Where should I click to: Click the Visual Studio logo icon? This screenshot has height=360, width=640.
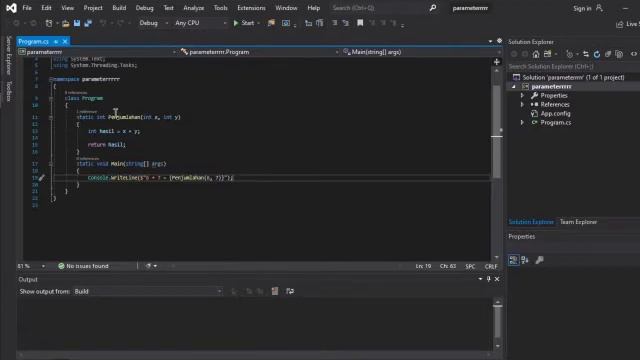pyautogui.click(x=11, y=8)
